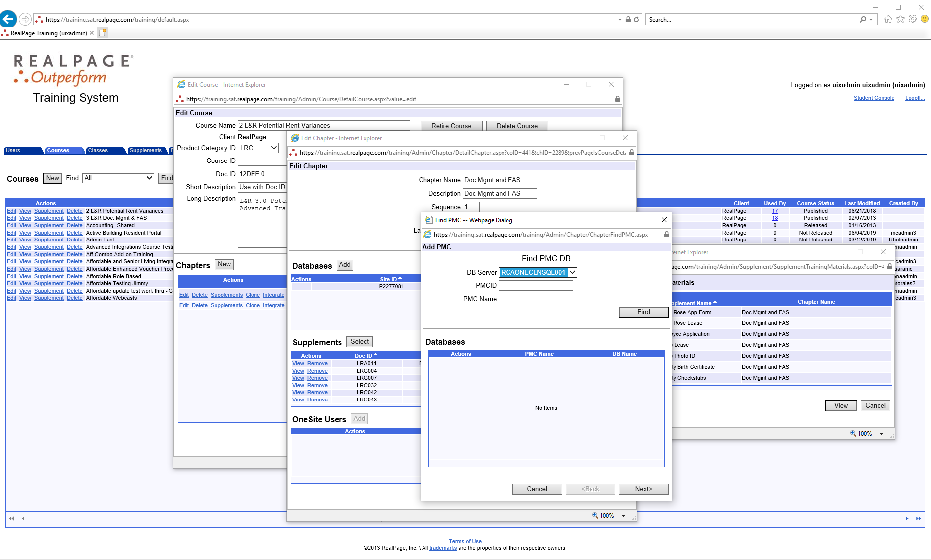Open the Student Console link
The height and width of the screenshot is (560, 931).
[874, 98]
